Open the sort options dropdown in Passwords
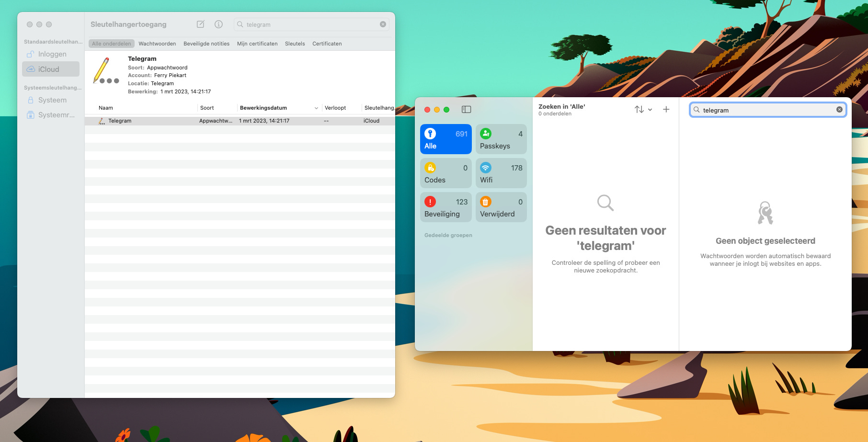This screenshot has width=868, height=442. [643, 110]
